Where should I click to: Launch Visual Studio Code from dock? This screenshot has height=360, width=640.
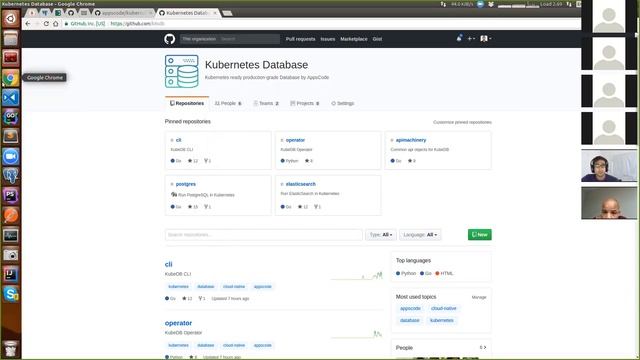click(x=11, y=98)
